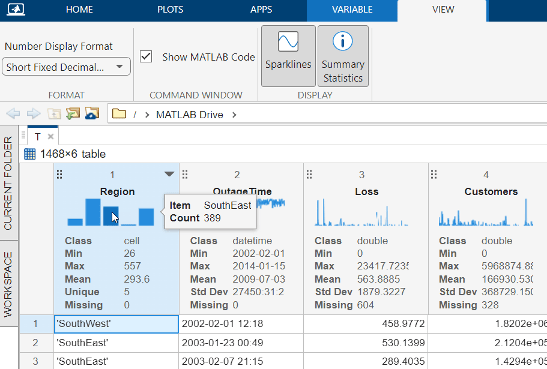
Task: Click Region Unique value 5
Action: pyautogui.click(x=127, y=292)
